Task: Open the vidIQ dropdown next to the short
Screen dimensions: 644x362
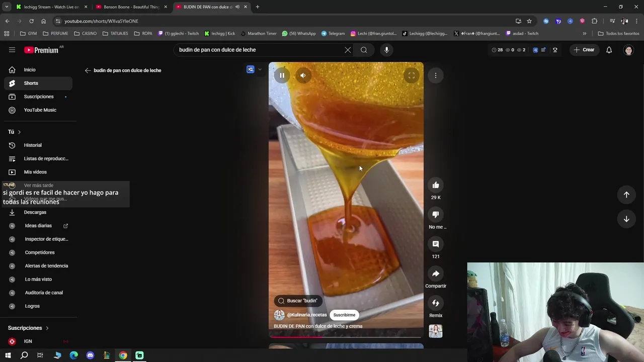Action: click(260, 69)
